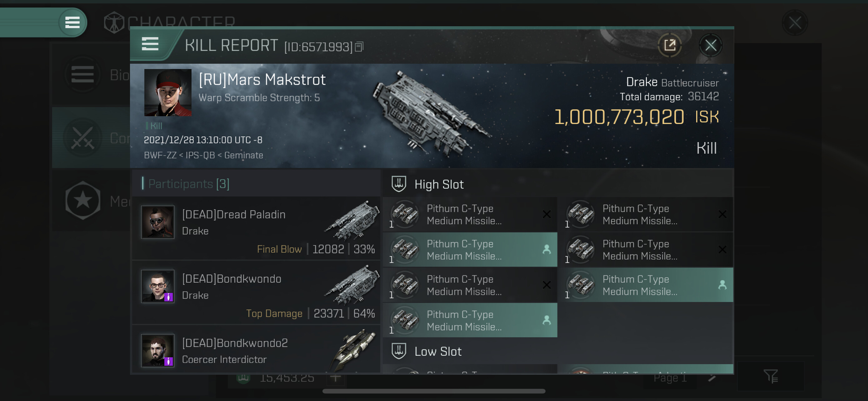This screenshot has width=868, height=401.
Task: Click the High Slot shield icon
Action: coord(399,184)
